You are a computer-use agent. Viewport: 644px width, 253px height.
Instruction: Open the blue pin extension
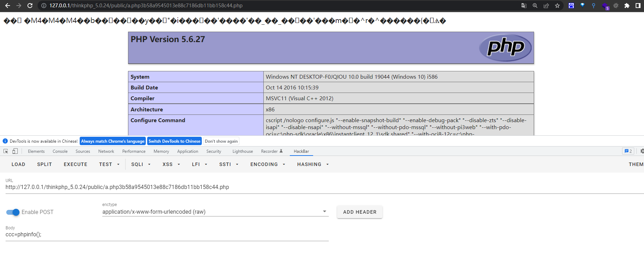coord(594,6)
